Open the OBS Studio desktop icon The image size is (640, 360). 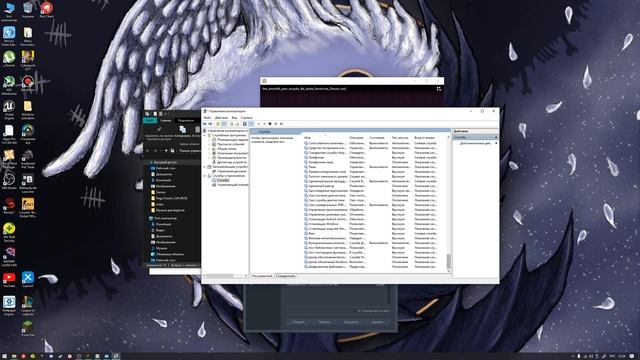(9, 181)
